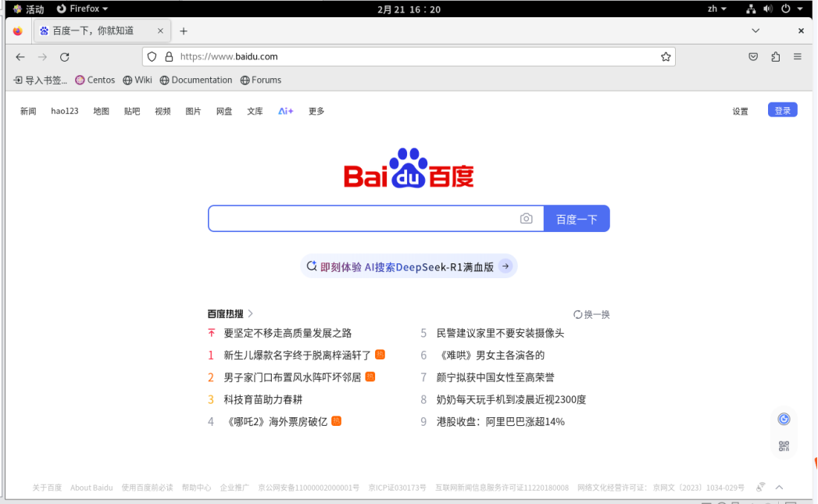The width and height of the screenshot is (818, 504).
Task: Open the 设置 settings menu
Action: [x=740, y=111]
